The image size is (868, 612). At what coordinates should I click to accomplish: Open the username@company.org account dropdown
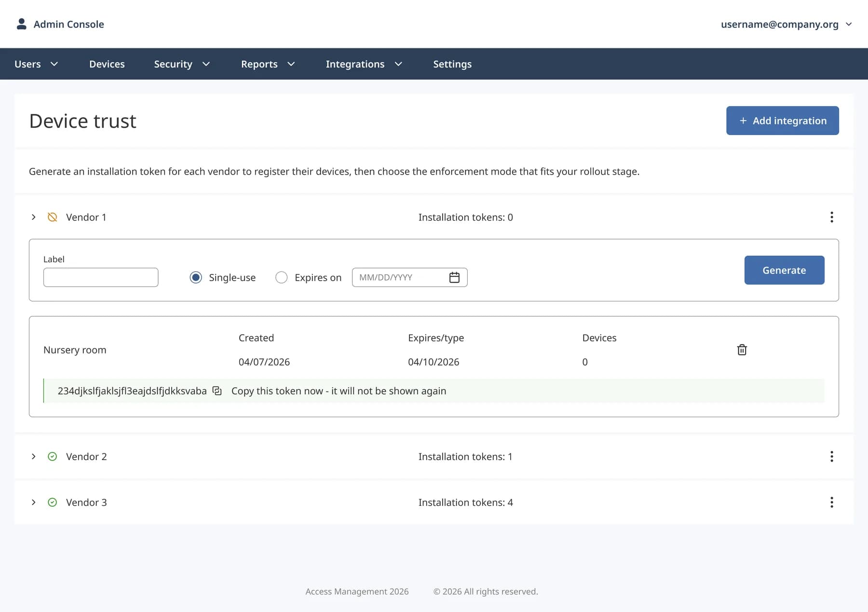click(786, 24)
